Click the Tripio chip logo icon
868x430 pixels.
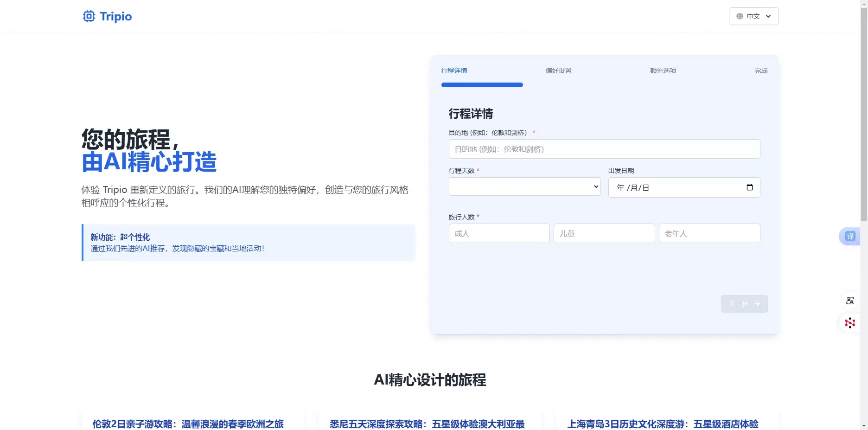[x=89, y=16]
